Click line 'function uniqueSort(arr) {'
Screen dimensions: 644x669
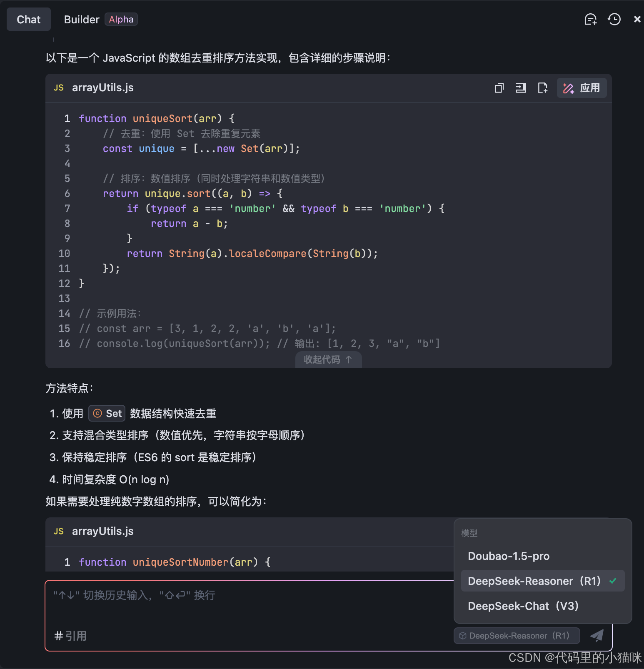[157, 119]
